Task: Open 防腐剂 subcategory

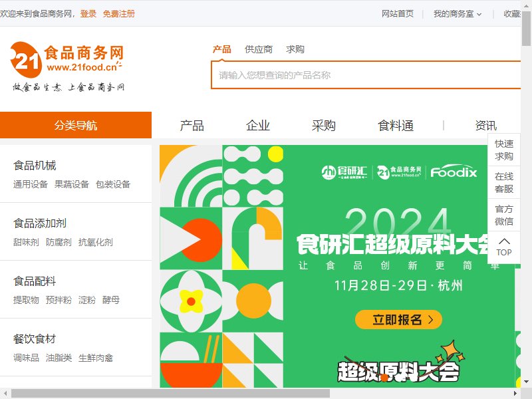Action: tap(59, 242)
